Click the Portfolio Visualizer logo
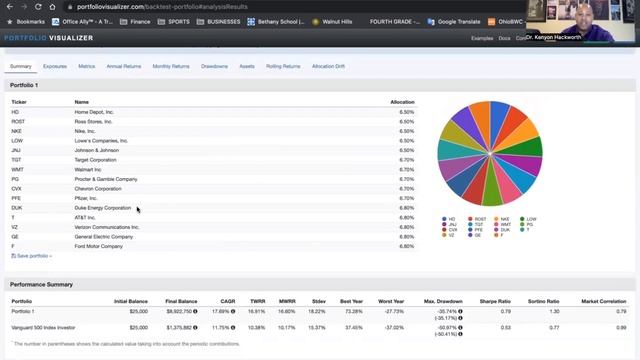 [x=49, y=38]
